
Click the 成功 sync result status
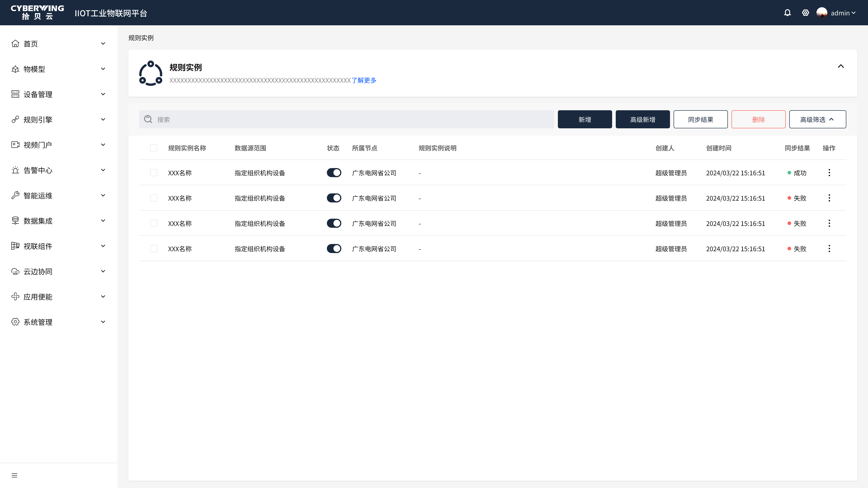pyautogui.click(x=797, y=173)
